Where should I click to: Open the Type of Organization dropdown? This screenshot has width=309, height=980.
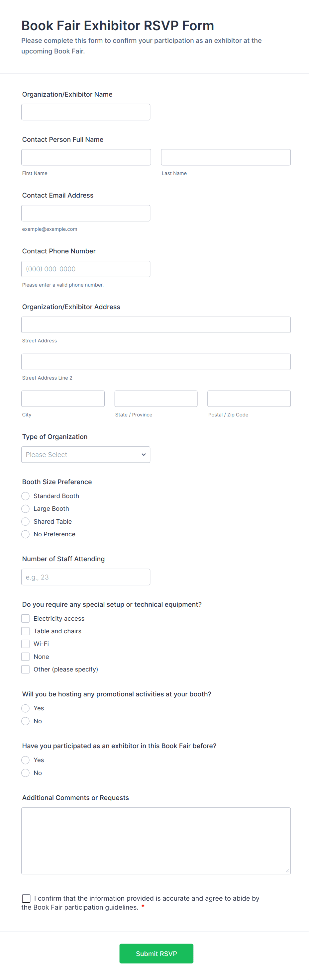tap(86, 455)
